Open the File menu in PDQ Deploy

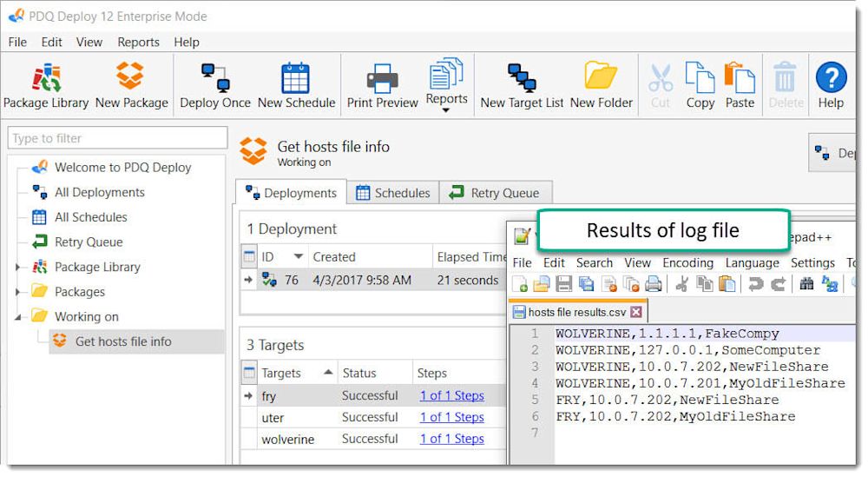tap(17, 42)
